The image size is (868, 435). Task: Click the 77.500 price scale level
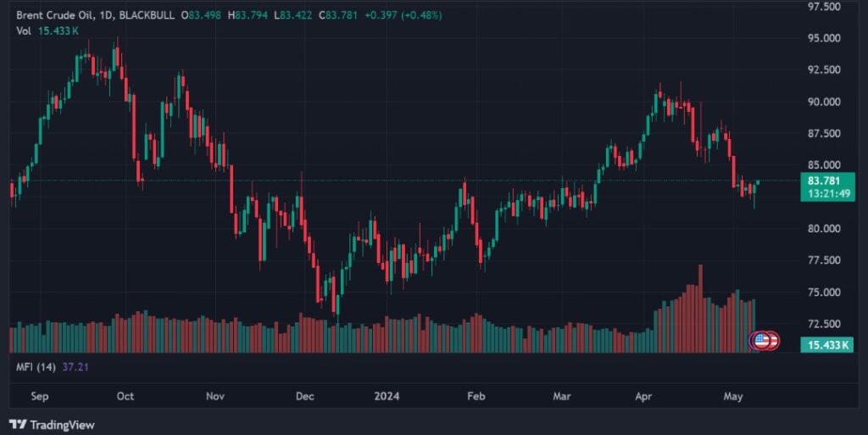[x=824, y=260]
